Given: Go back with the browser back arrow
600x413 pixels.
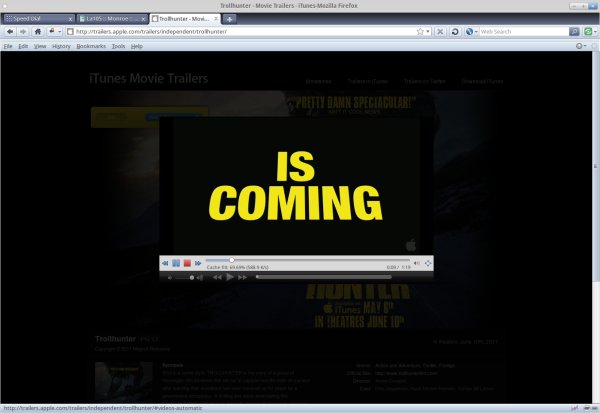Looking at the screenshot, I should click(10, 32).
